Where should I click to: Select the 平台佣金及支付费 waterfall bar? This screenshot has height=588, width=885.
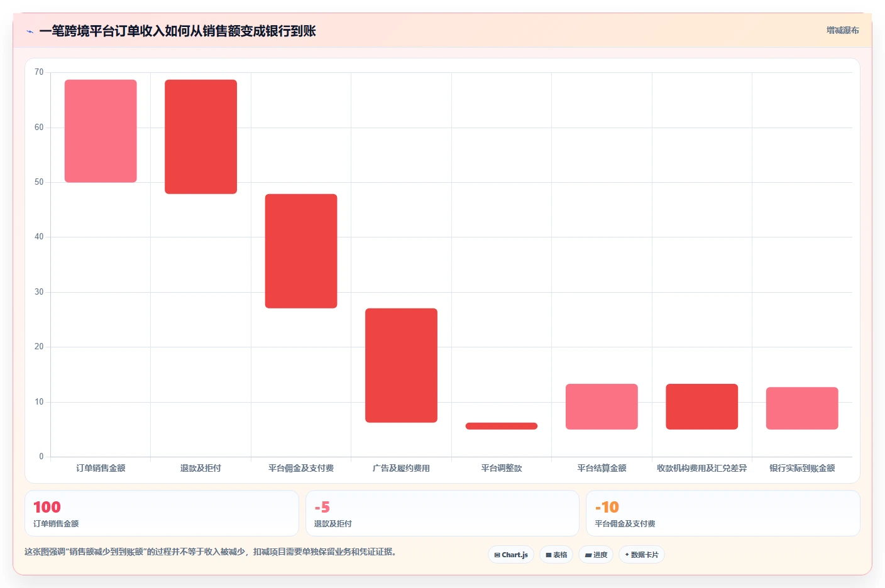301,251
